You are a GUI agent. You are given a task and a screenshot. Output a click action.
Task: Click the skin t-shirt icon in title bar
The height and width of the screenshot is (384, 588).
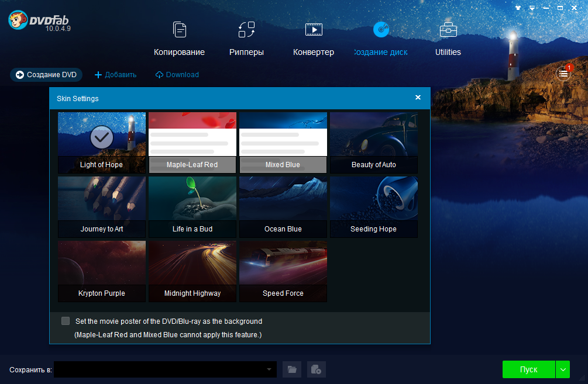(x=518, y=8)
